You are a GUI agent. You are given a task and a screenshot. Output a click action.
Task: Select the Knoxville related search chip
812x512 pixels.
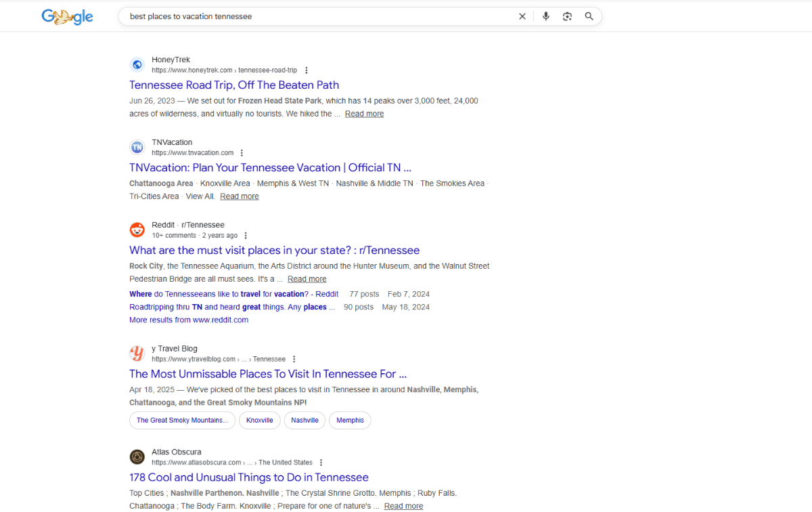pyautogui.click(x=259, y=420)
